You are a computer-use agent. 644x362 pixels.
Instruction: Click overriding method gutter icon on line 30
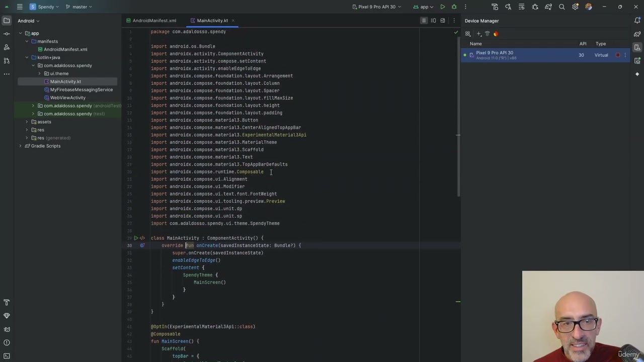click(x=142, y=245)
